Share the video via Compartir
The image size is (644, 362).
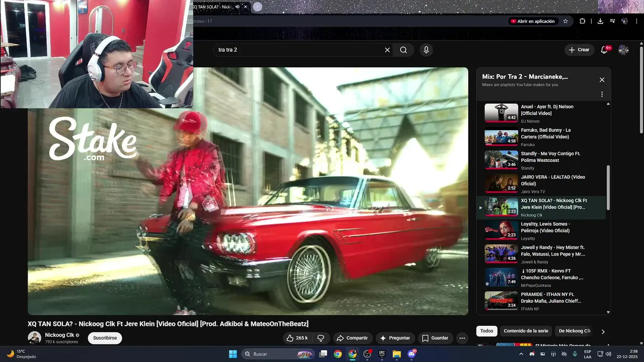pyautogui.click(x=352, y=338)
